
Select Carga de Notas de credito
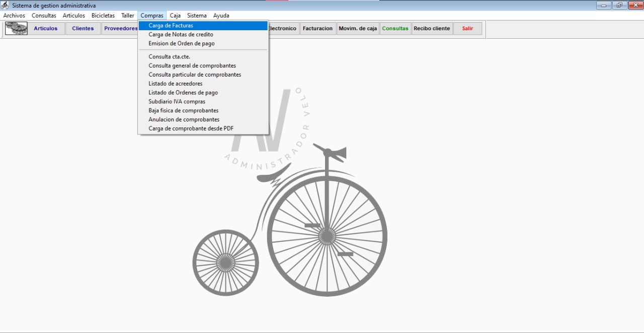(x=203, y=35)
